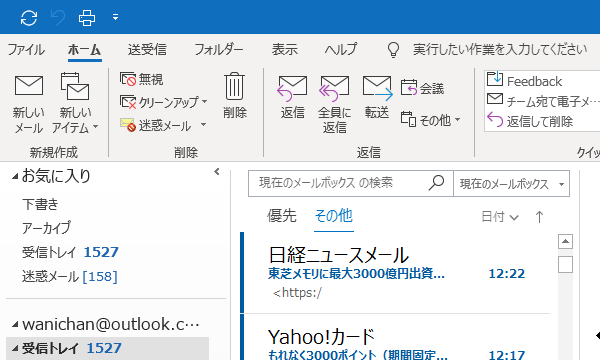Image resolution: width=600 pixels, height=360 pixels.
Task: Switch to the 送受信 ribbon tab
Action: pos(147,49)
